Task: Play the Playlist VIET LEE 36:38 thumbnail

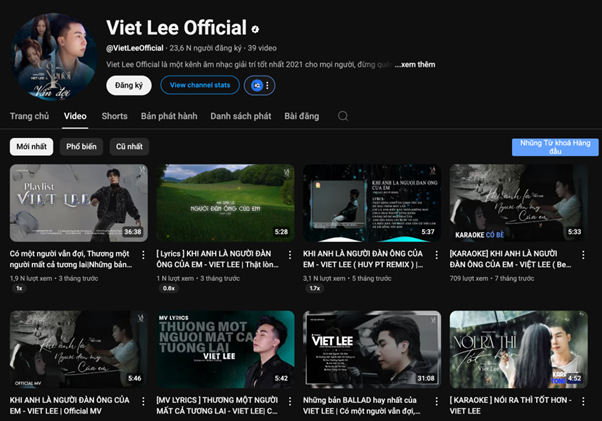Action: tap(79, 203)
